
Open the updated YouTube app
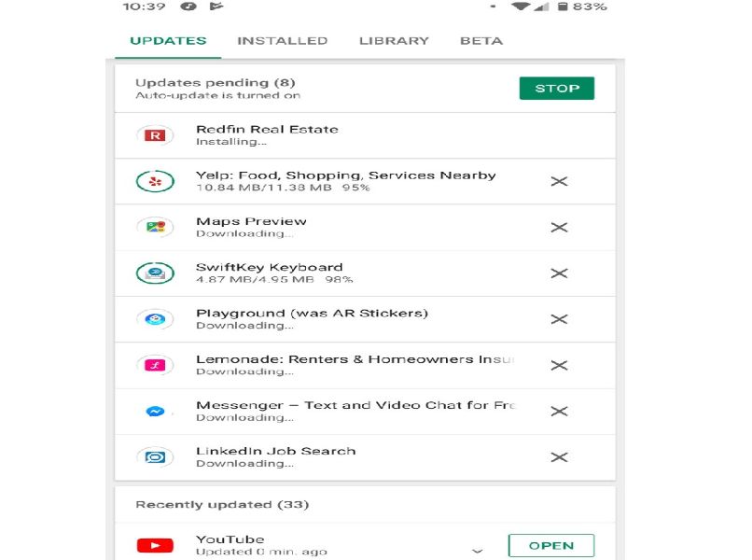pos(551,545)
